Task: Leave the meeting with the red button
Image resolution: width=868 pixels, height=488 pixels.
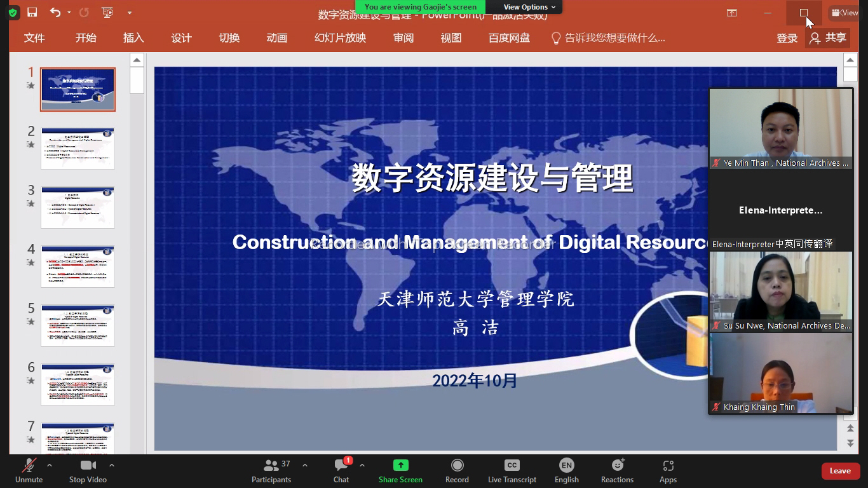Action: (840, 471)
